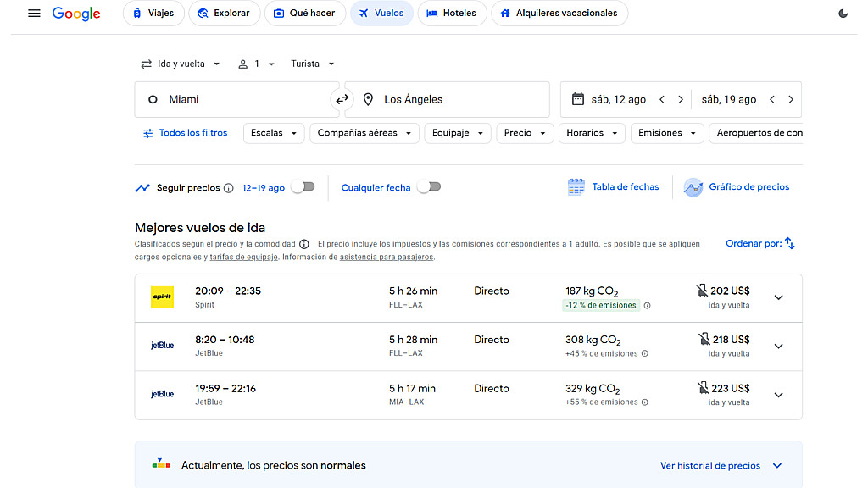Image resolution: width=868 pixels, height=488 pixels.
Task: Open the Tabla de fechas date grid
Action: tap(613, 187)
